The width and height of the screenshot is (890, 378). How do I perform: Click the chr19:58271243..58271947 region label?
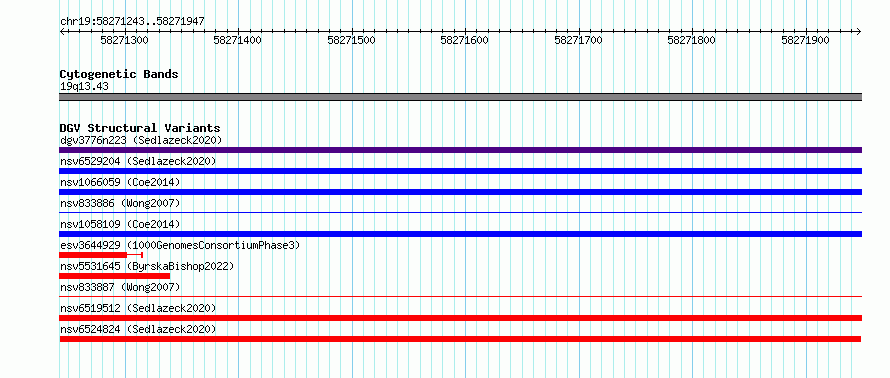point(132,22)
